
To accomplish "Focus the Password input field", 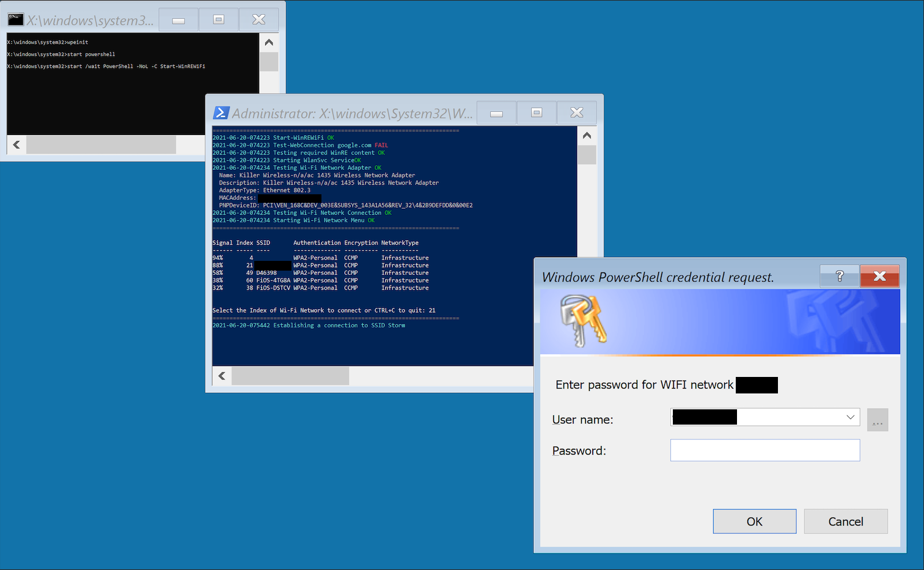I will [765, 450].
